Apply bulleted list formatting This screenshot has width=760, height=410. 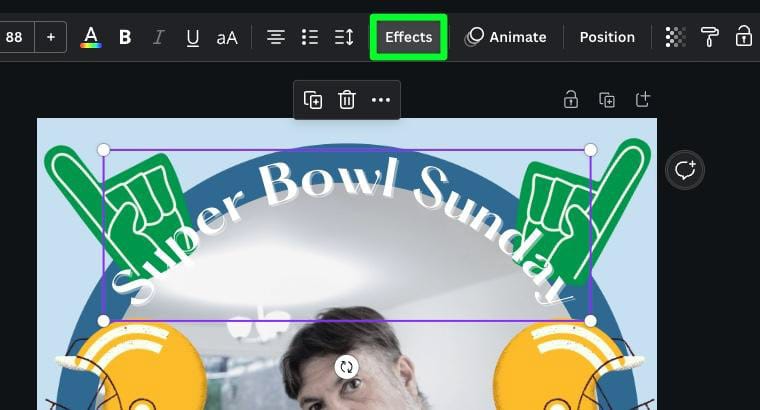pos(310,37)
